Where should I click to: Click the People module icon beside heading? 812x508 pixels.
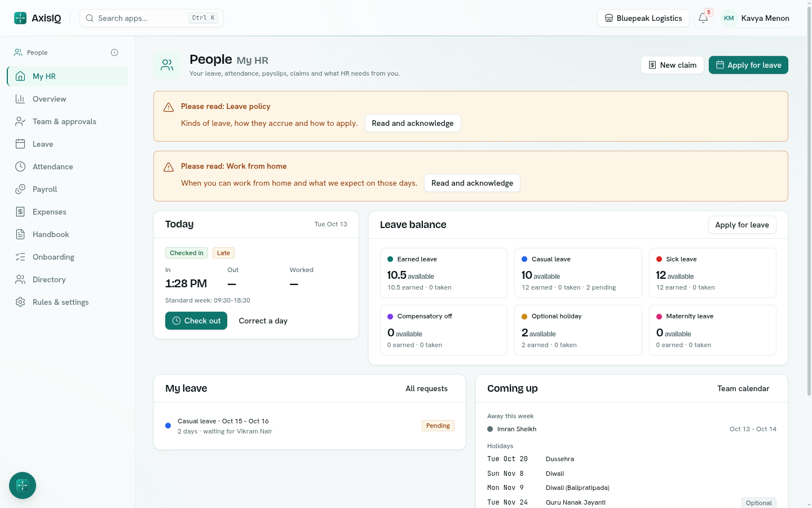click(167, 65)
